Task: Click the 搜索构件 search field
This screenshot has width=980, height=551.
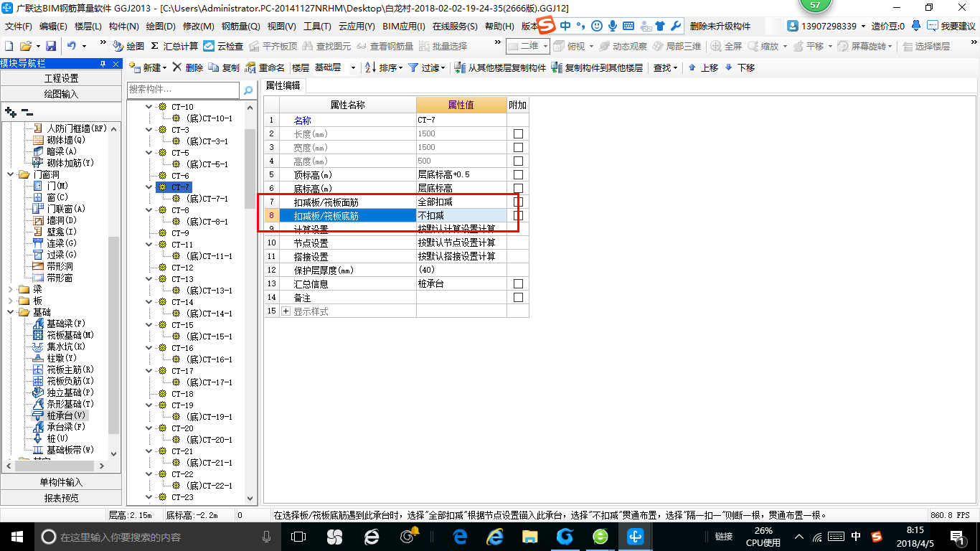Action: click(184, 90)
